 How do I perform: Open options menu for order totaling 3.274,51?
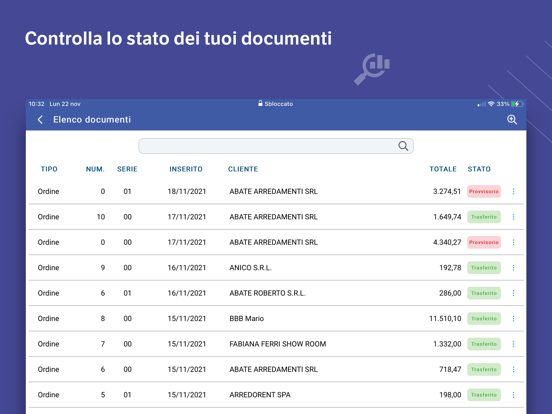(x=513, y=192)
